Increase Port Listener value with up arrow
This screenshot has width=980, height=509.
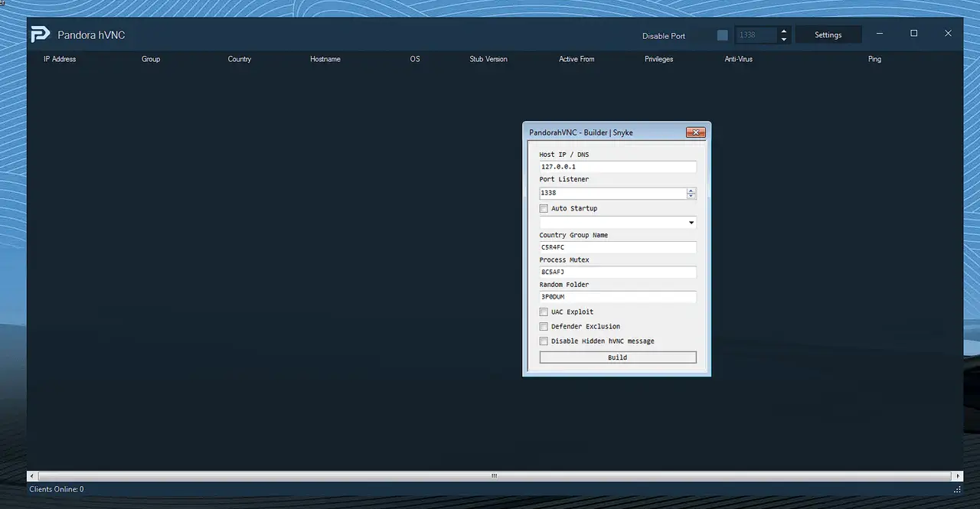pos(691,191)
